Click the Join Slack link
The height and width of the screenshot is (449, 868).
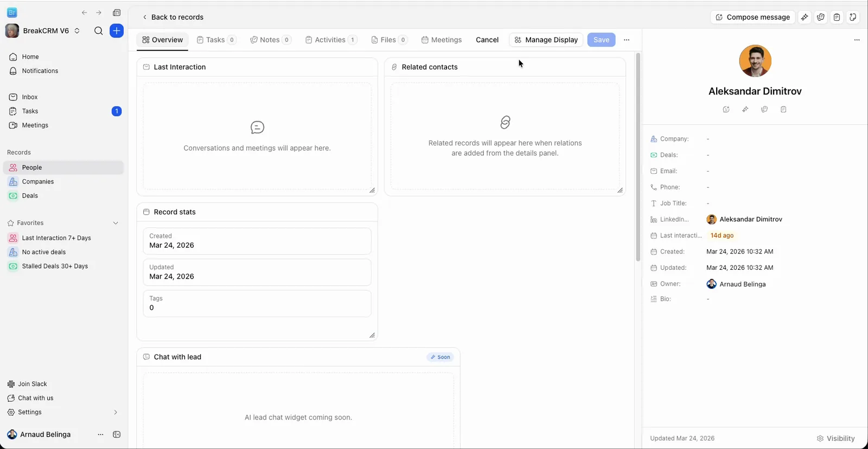coord(27,384)
